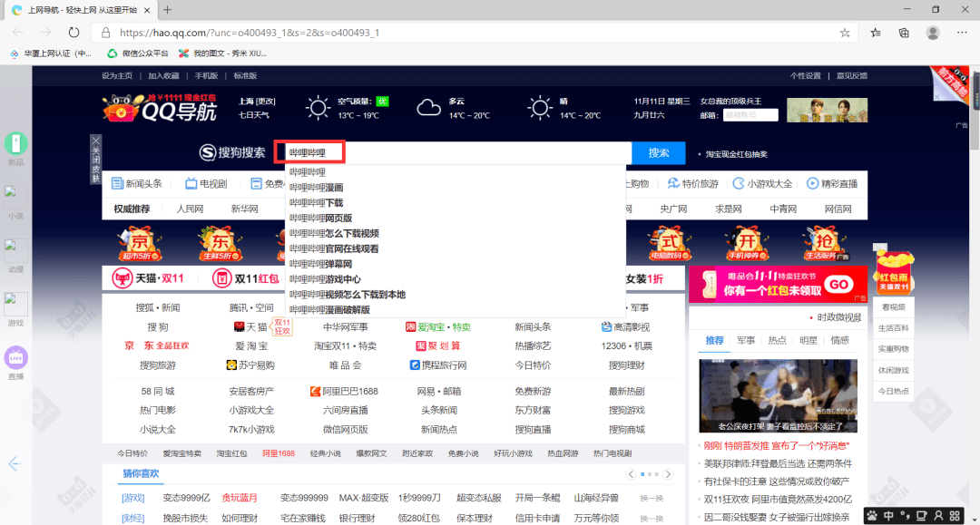This screenshot has width=980, height=525.
Task: Click the 开 手机神券 promo icon
Action: [x=748, y=244]
